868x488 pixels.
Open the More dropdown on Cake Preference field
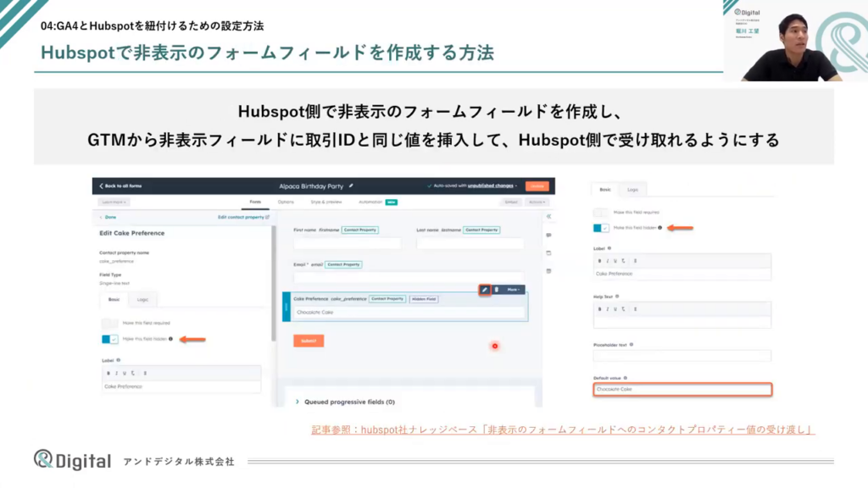pos(513,290)
